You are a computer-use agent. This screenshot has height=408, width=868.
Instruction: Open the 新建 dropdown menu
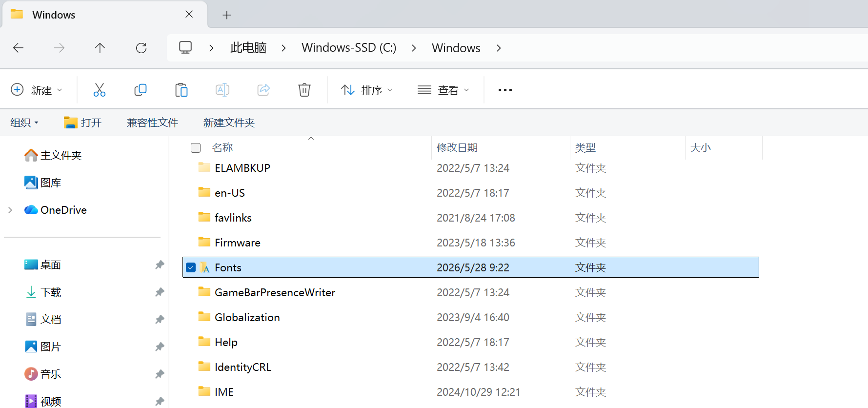coord(37,90)
